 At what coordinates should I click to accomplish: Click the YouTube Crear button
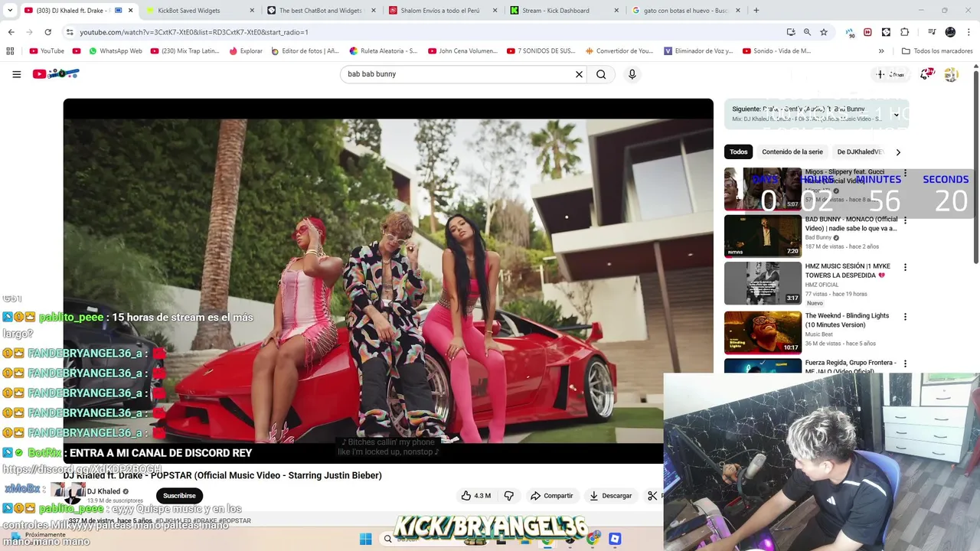click(x=891, y=74)
